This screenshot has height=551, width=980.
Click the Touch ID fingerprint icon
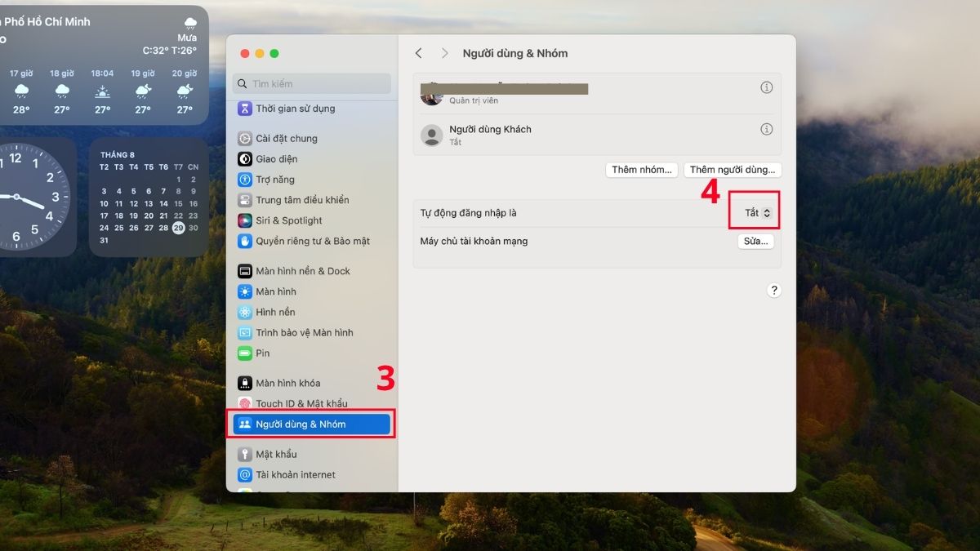tap(244, 403)
